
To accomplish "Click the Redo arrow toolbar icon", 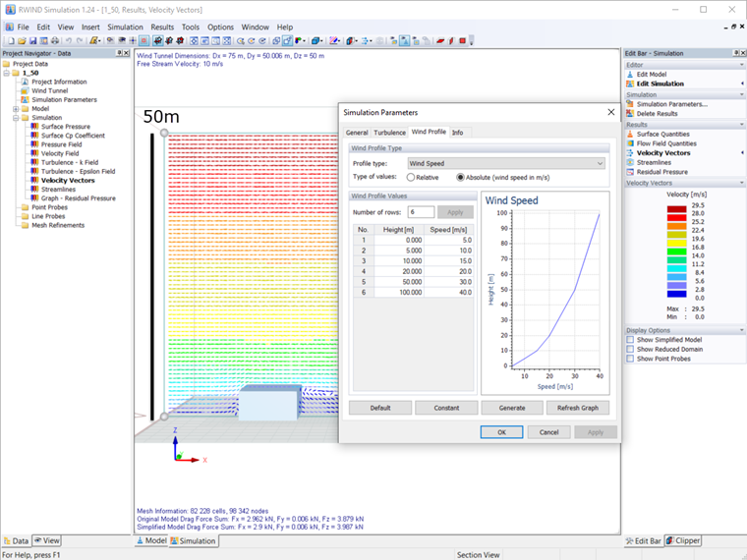I will click(80, 41).
